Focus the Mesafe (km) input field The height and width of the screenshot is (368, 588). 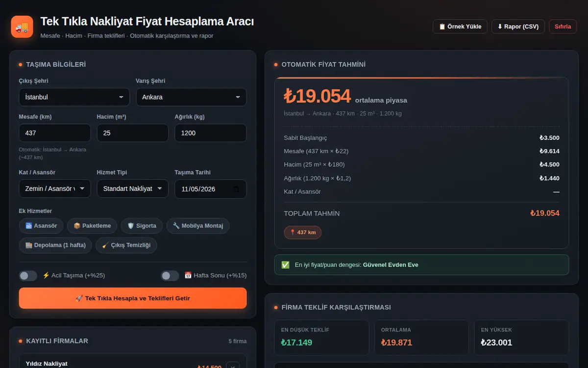pos(55,133)
